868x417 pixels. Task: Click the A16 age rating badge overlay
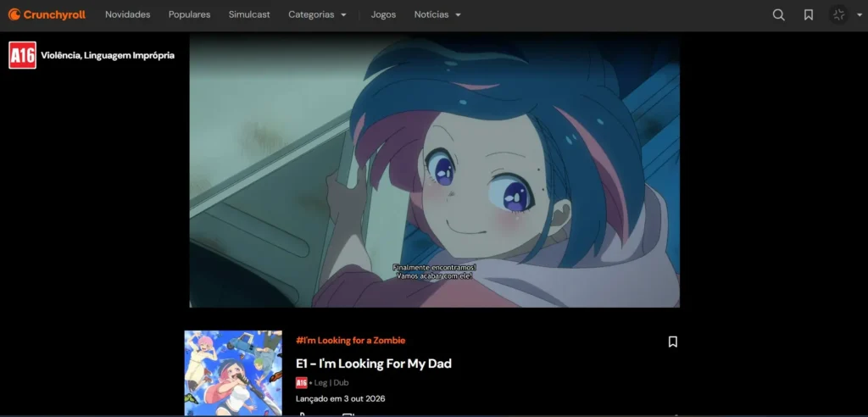pyautogui.click(x=22, y=55)
